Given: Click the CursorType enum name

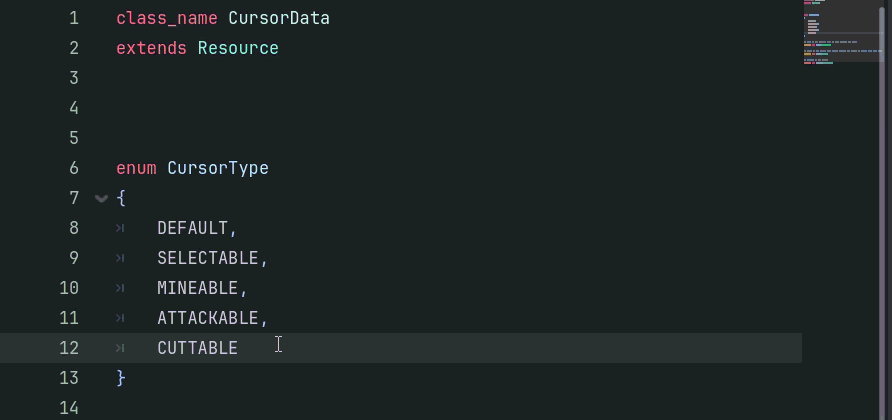Looking at the screenshot, I should click(x=218, y=168).
